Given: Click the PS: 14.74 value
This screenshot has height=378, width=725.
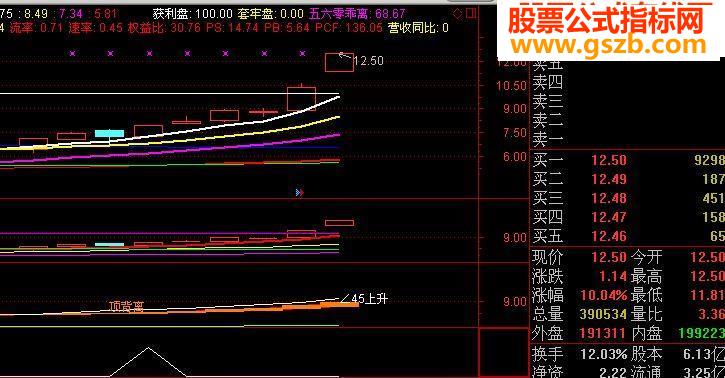Looking at the screenshot, I should 232,28.
